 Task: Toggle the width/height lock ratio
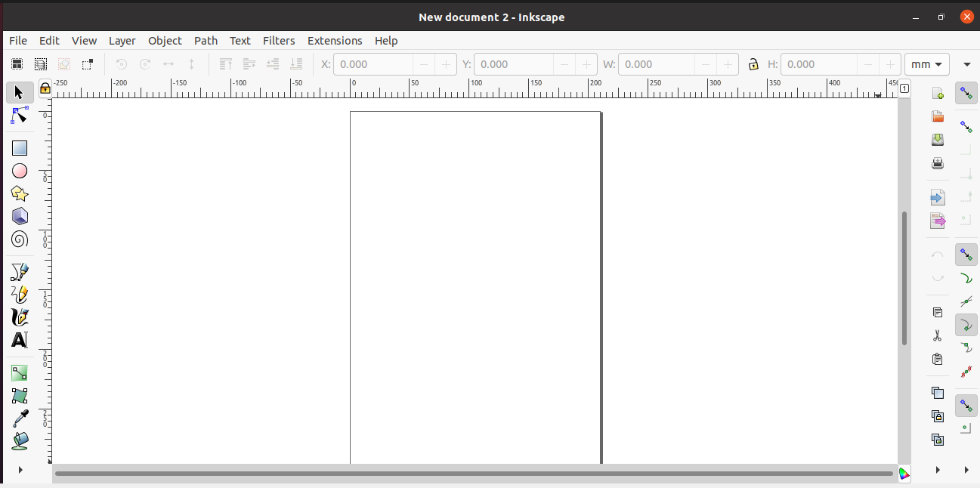tap(753, 64)
